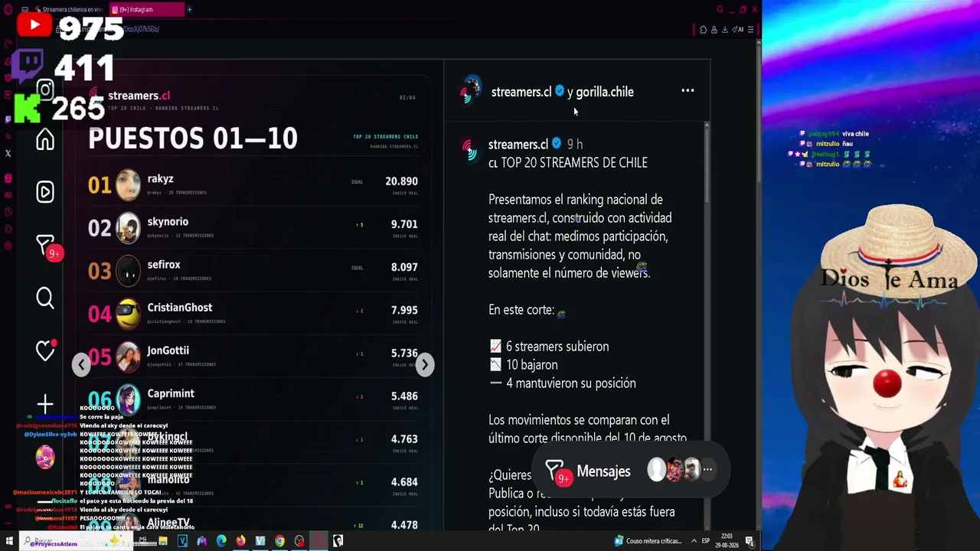
Task: Click the taskbar clock showing 22:03
Action: (727, 541)
